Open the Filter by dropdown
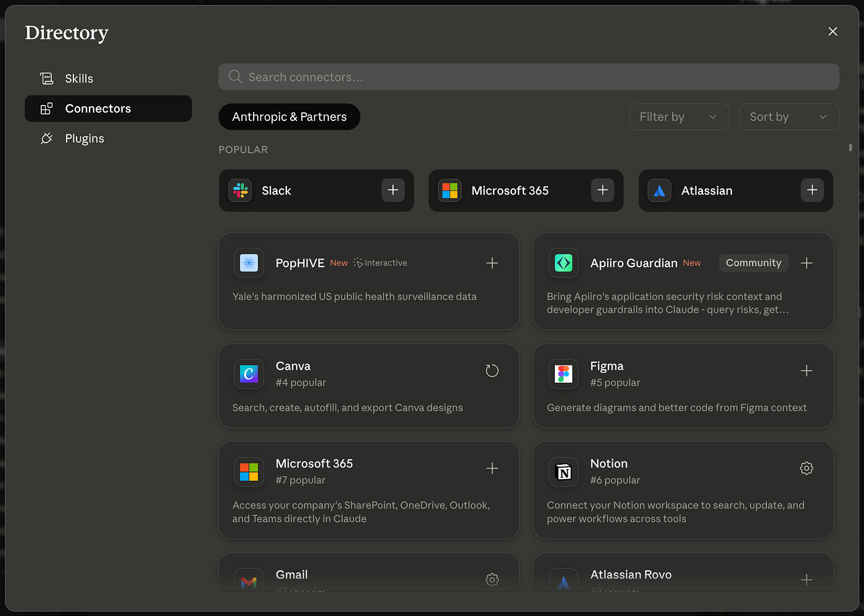 click(x=679, y=117)
